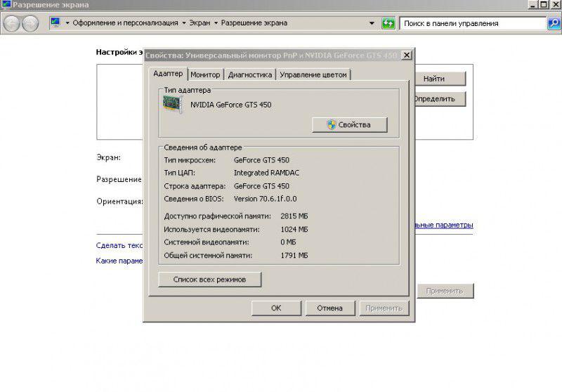
Task: Click Найти in the background window
Action: [440, 79]
